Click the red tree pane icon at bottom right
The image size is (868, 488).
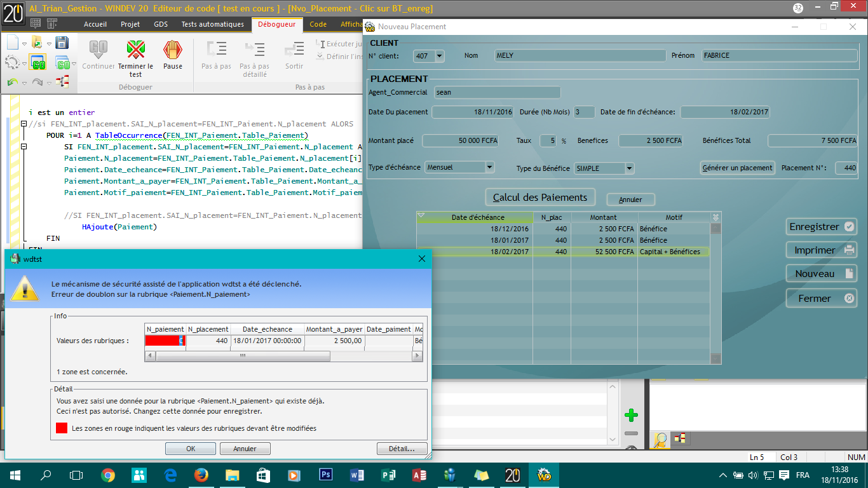click(x=680, y=438)
